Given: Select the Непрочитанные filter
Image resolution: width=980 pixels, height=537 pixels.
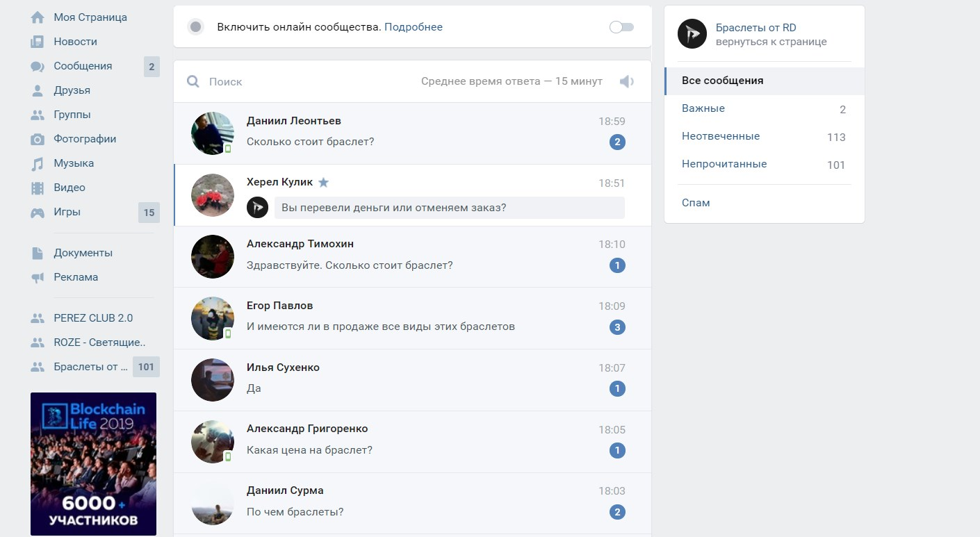Looking at the screenshot, I should pyautogui.click(x=765, y=164).
